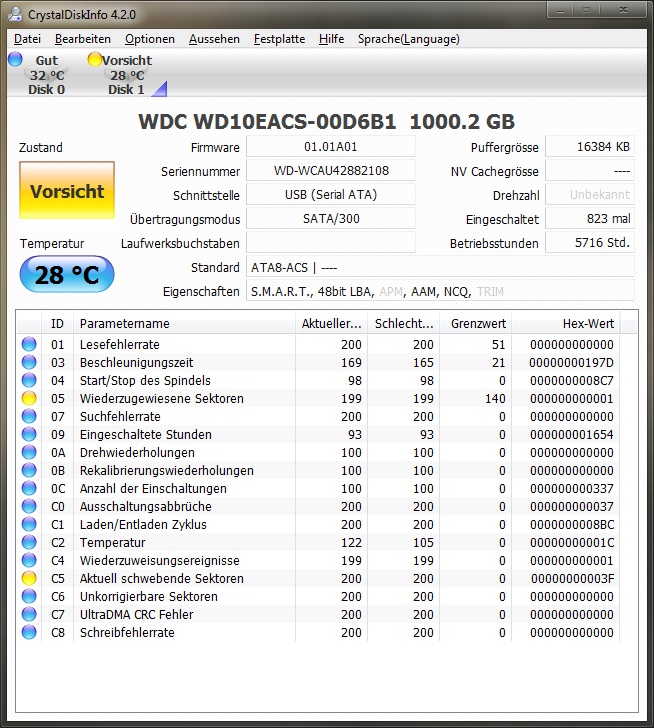Image resolution: width=654 pixels, height=728 pixels.
Task: Click the Übertragungsmodus field SATA/300
Action: point(330,219)
